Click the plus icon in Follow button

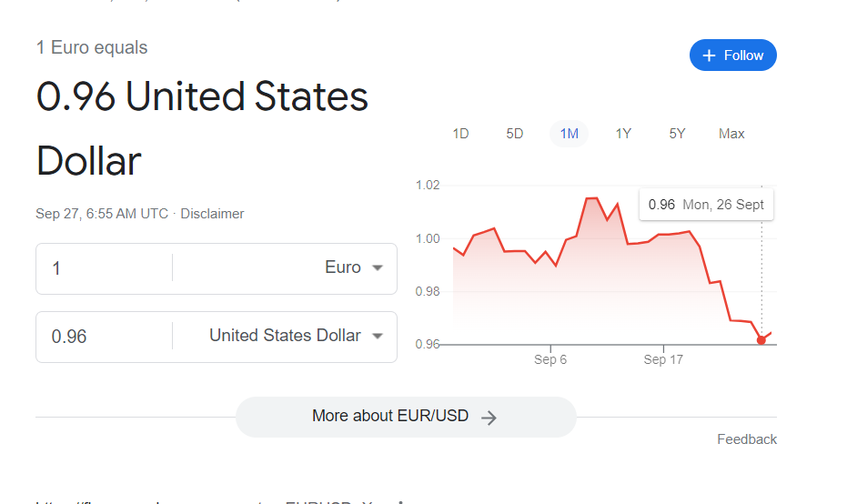pos(710,55)
